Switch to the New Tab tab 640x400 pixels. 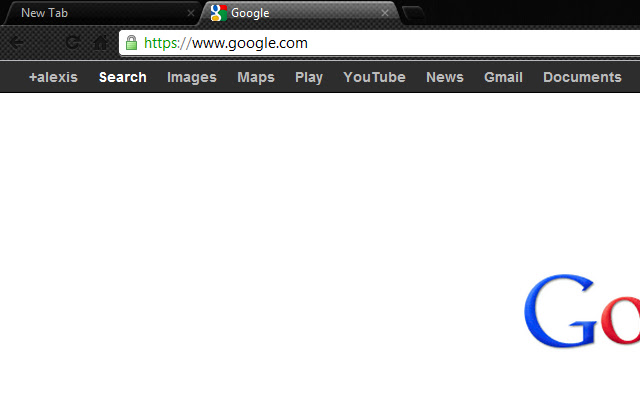coord(100,13)
